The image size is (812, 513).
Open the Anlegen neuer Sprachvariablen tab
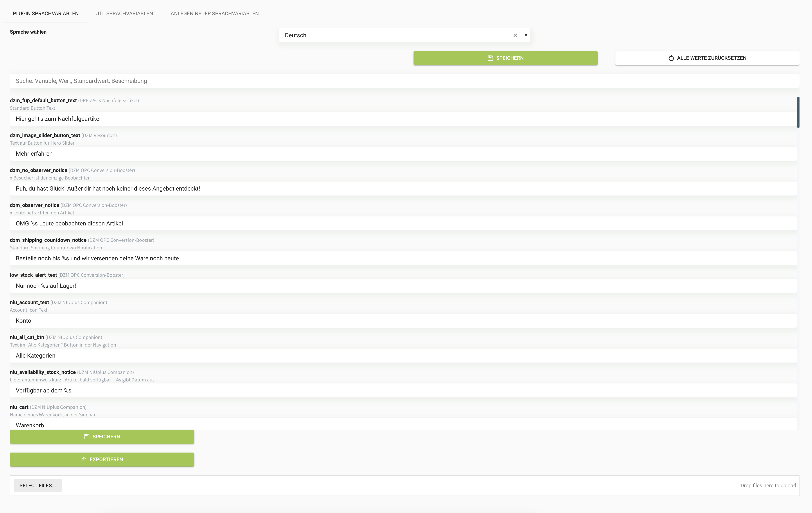coord(214,13)
